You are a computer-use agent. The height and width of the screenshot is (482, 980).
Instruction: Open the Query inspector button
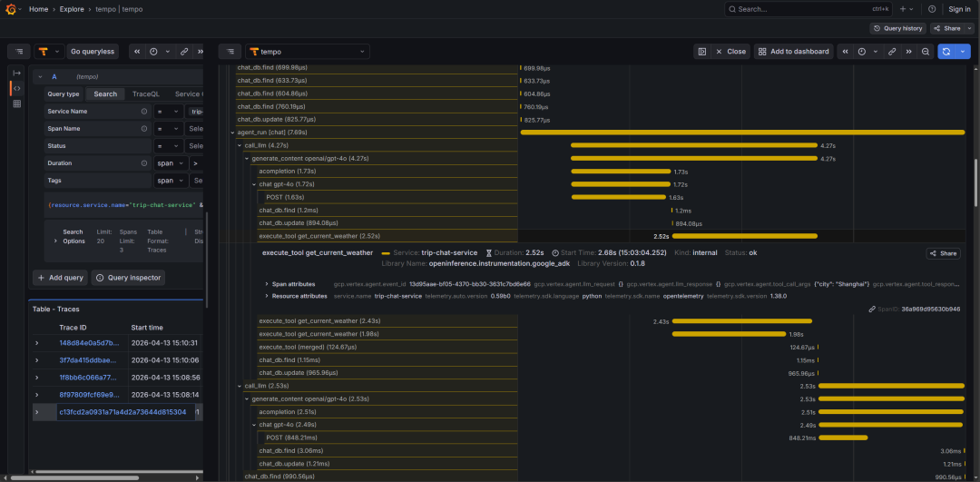tap(128, 278)
